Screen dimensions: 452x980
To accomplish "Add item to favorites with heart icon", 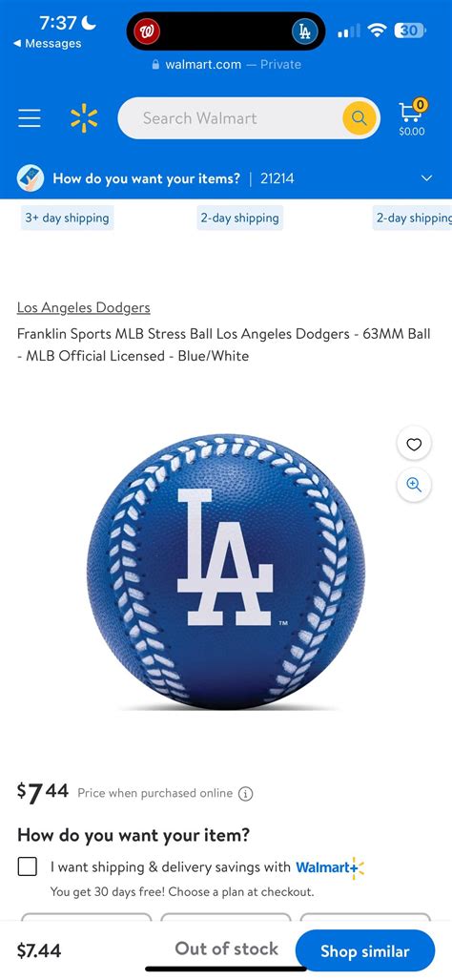I will point(414,445).
